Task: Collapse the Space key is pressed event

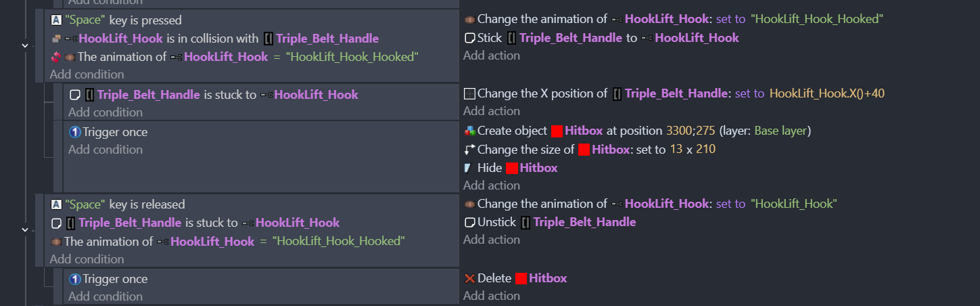Action: 25,45
